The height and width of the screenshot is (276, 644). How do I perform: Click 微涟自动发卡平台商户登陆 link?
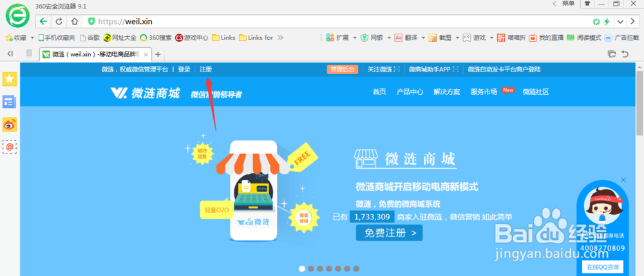pyautogui.click(x=504, y=70)
